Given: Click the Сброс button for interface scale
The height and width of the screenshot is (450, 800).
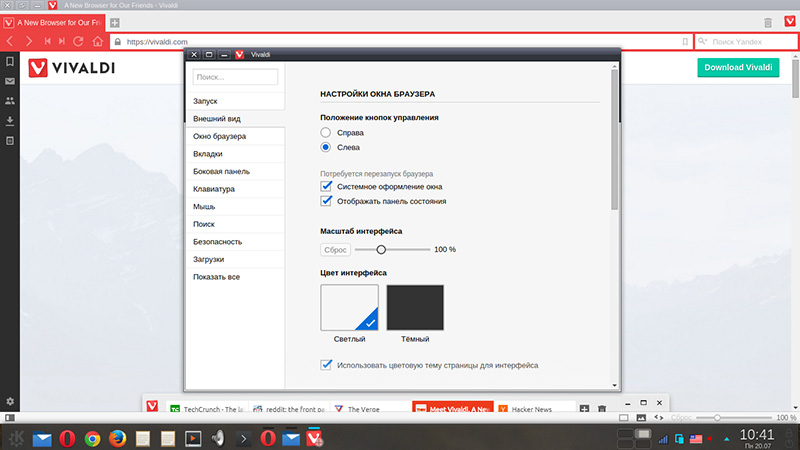Looking at the screenshot, I should coord(335,249).
